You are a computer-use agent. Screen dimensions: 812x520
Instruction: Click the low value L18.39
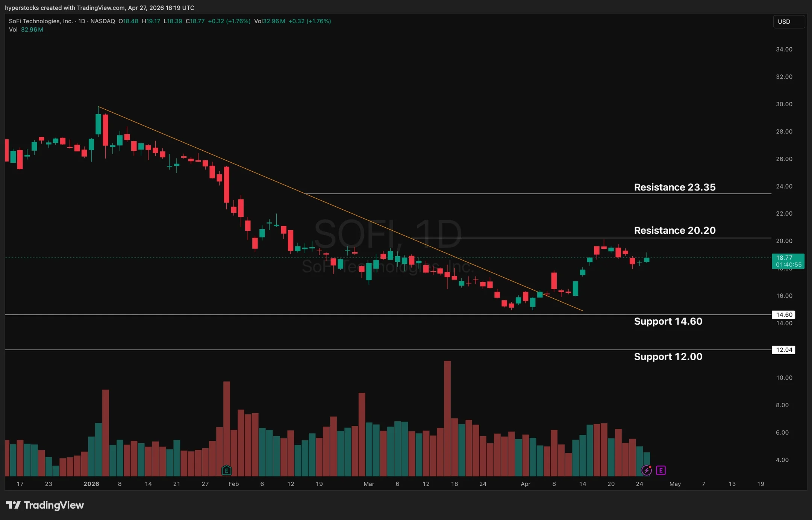tap(173, 21)
